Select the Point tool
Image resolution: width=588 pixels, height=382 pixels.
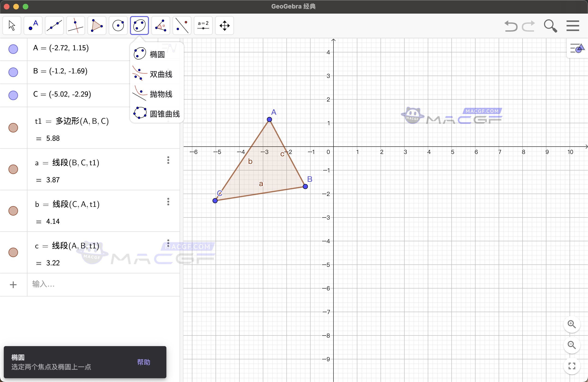(x=33, y=25)
